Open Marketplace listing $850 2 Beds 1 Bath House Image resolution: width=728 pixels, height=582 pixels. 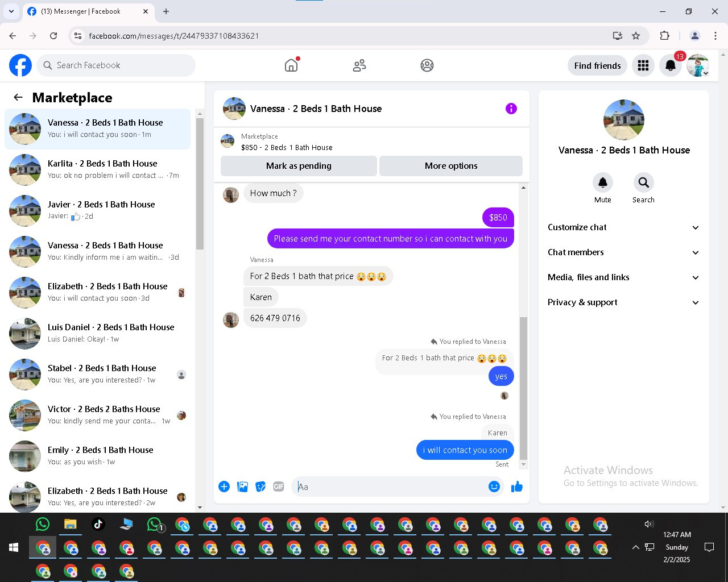point(287,142)
